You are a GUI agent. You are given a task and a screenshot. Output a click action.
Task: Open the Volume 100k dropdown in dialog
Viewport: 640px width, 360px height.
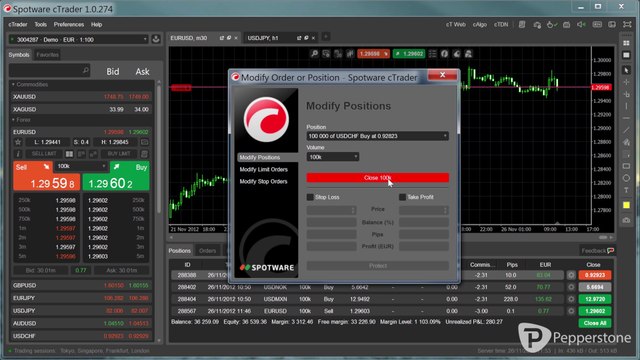pos(333,157)
